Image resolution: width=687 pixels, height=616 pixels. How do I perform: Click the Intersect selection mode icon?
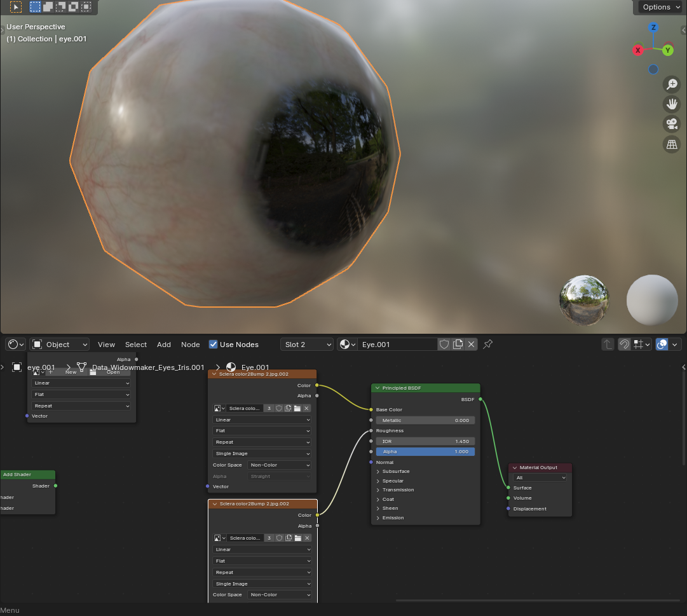click(86, 6)
